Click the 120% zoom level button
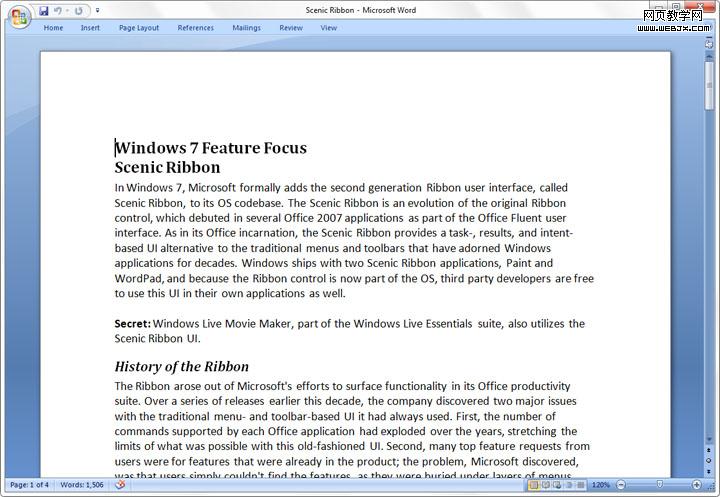720x497 pixels. [x=601, y=485]
